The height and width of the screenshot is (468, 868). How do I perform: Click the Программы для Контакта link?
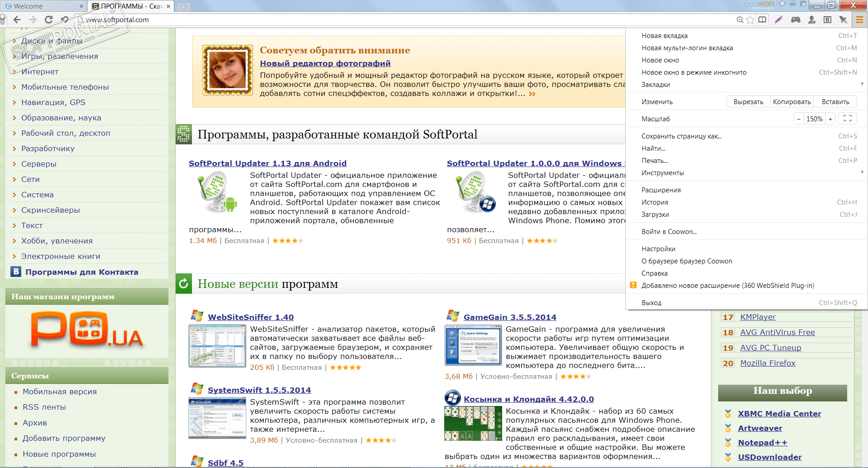[82, 272]
